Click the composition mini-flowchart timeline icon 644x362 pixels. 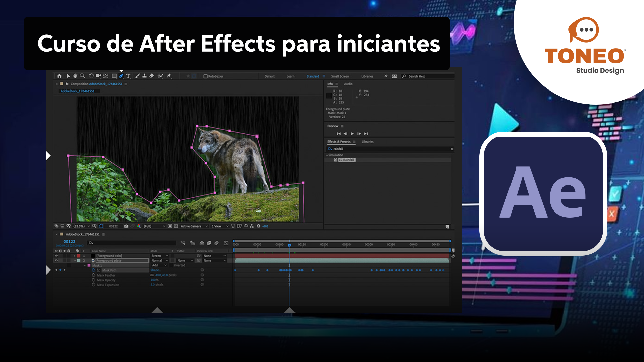[183, 243]
